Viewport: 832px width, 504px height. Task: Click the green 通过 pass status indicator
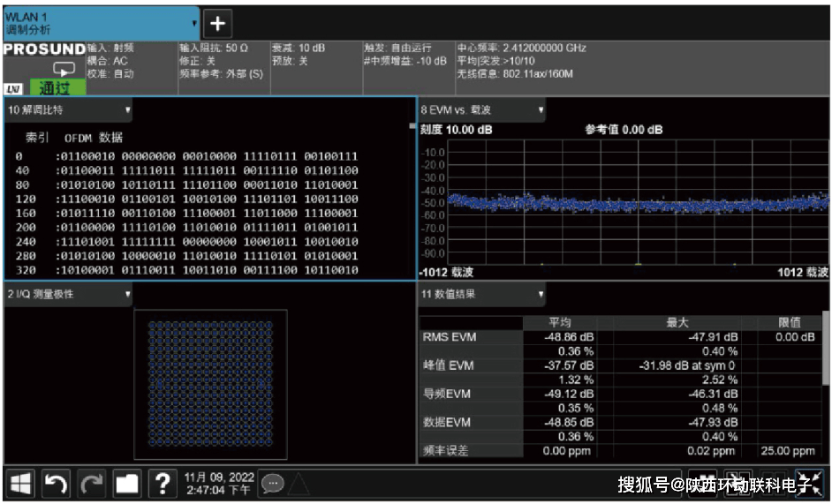pyautogui.click(x=58, y=88)
